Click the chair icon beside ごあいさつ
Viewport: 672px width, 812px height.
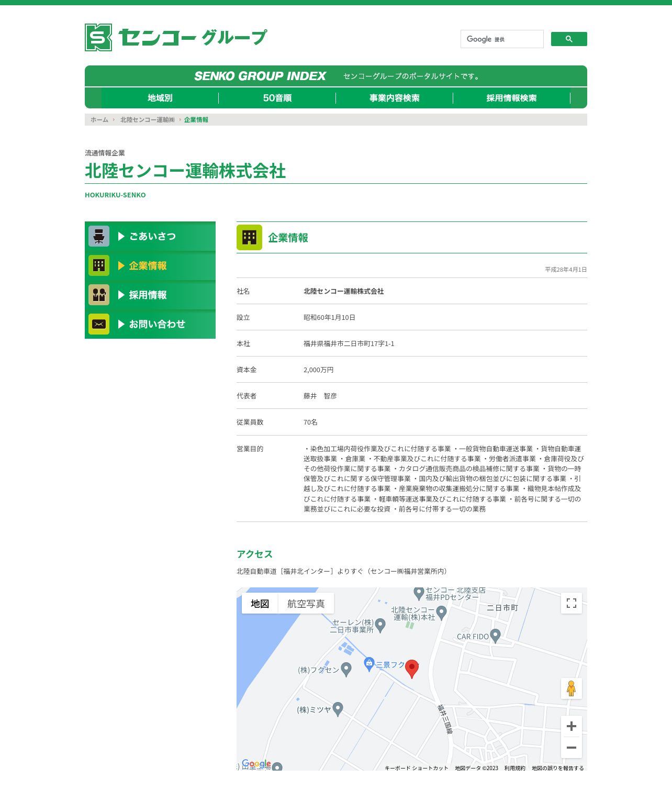click(99, 236)
